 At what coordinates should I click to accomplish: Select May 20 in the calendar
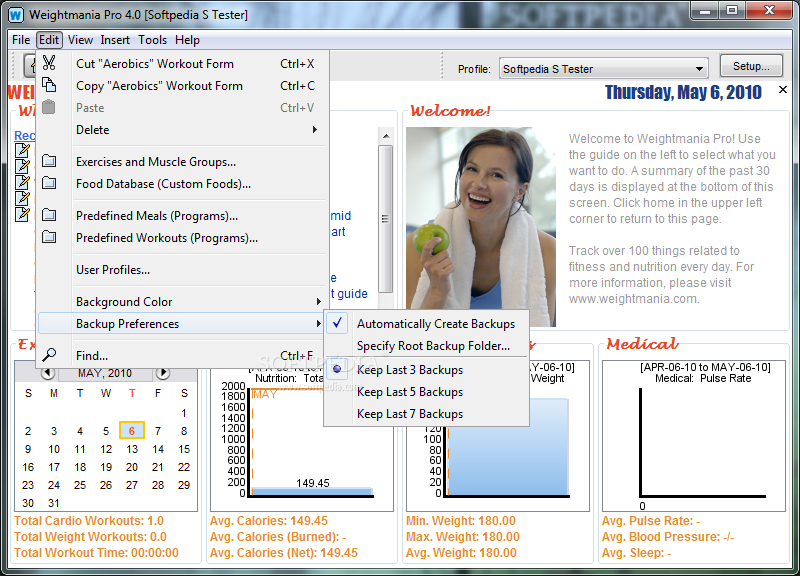pos(132,467)
